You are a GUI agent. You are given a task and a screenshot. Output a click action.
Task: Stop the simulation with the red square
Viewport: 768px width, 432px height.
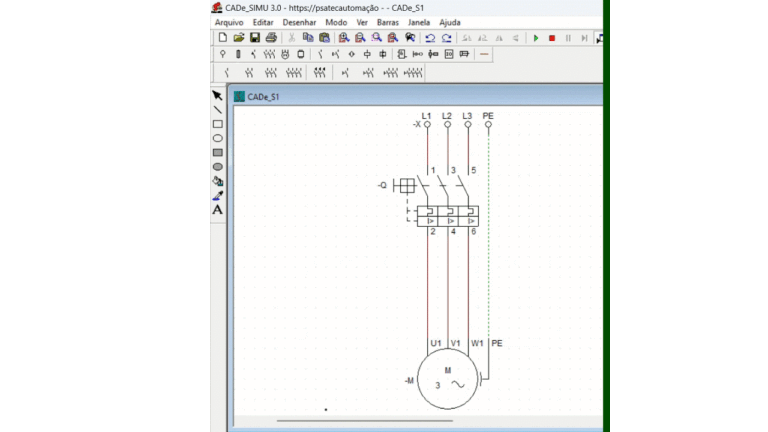(552, 38)
